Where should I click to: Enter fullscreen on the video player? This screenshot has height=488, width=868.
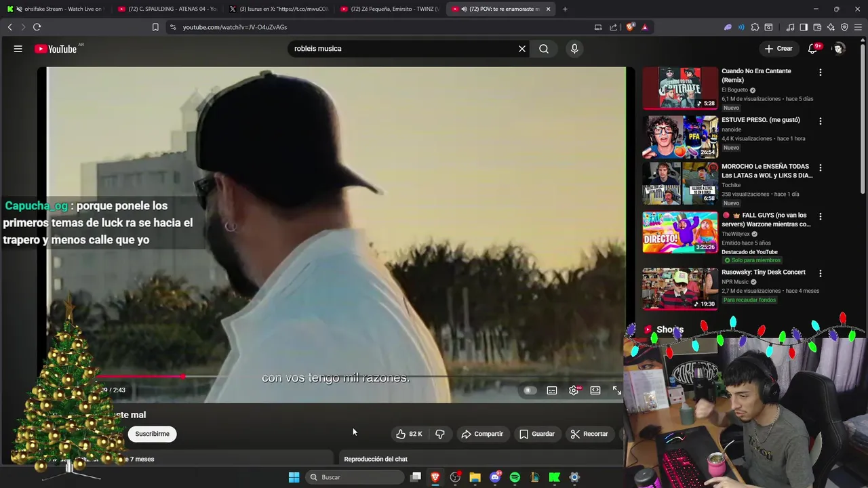click(617, 390)
